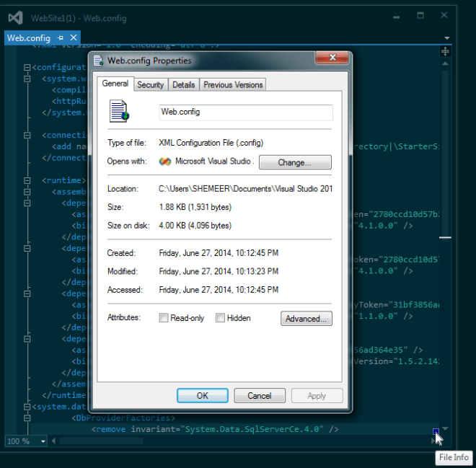Click Cancel in the Properties dialog

coord(260,396)
